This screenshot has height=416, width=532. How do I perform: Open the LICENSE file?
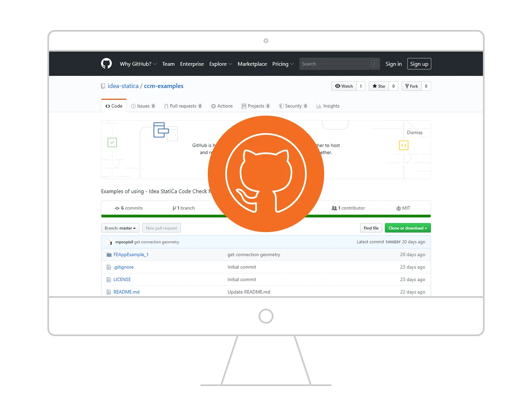pyautogui.click(x=122, y=280)
